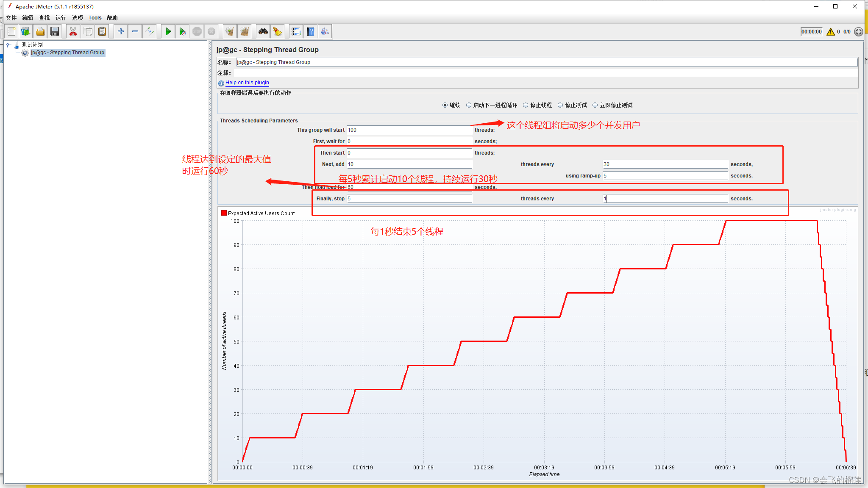The height and width of the screenshot is (488, 868).
Task: Click the Templates icon in toolbar
Action: pyautogui.click(x=26, y=31)
